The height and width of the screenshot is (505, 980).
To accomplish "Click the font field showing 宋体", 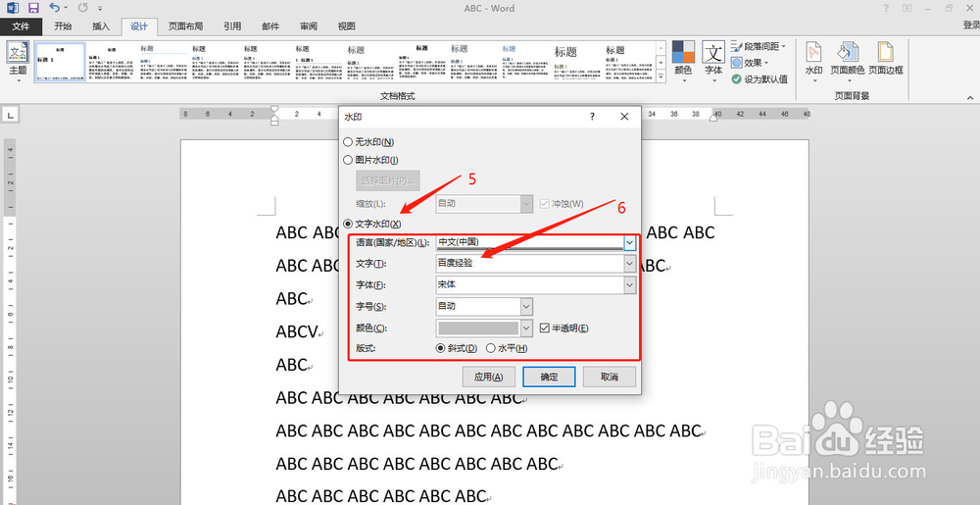I will tap(530, 285).
